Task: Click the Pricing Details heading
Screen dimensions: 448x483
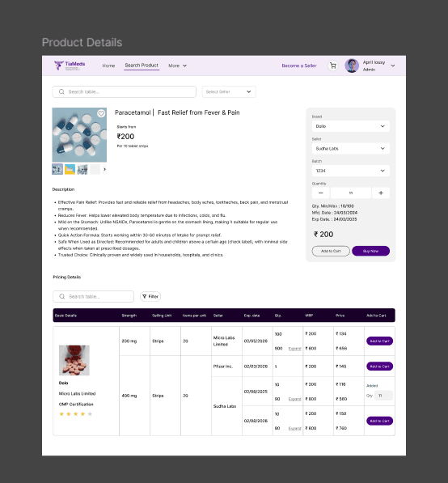Action: [67, 277]
